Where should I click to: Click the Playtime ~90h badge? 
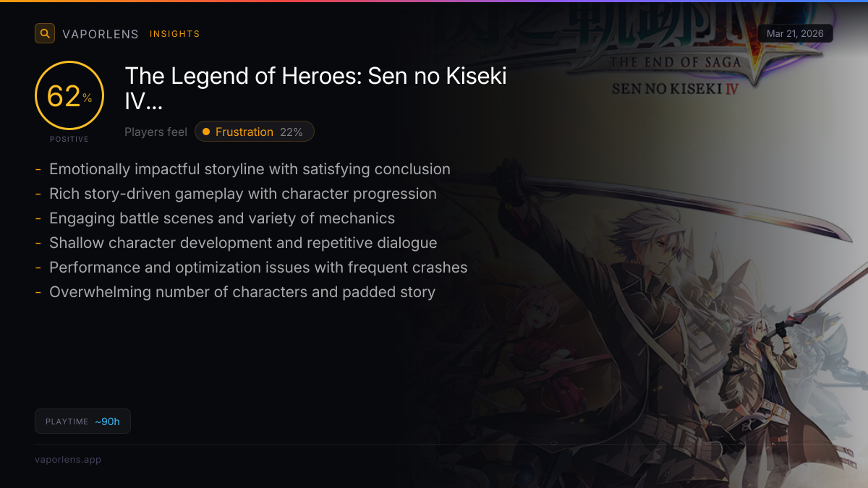pos(82,421)
